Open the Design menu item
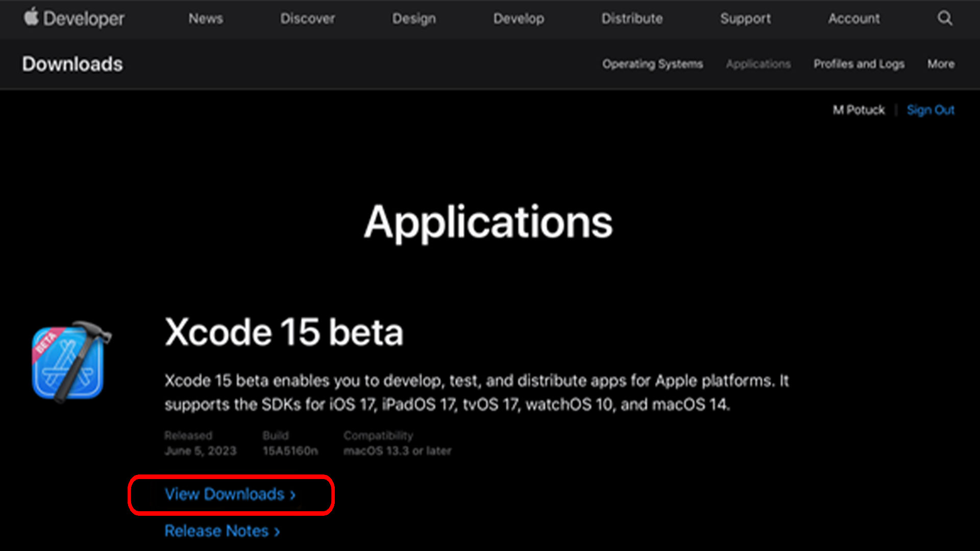980x551 pixels. coord(414,19)
